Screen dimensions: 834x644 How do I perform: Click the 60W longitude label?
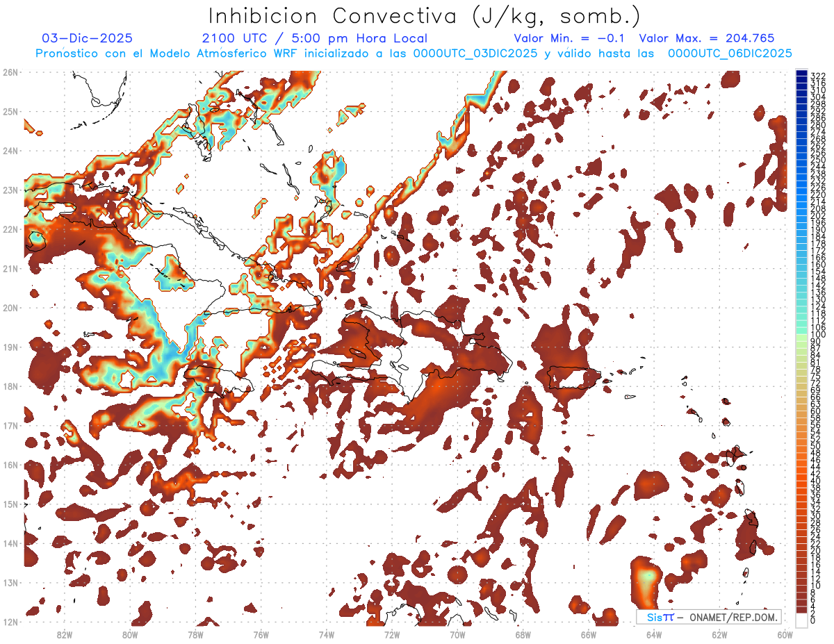785,634
